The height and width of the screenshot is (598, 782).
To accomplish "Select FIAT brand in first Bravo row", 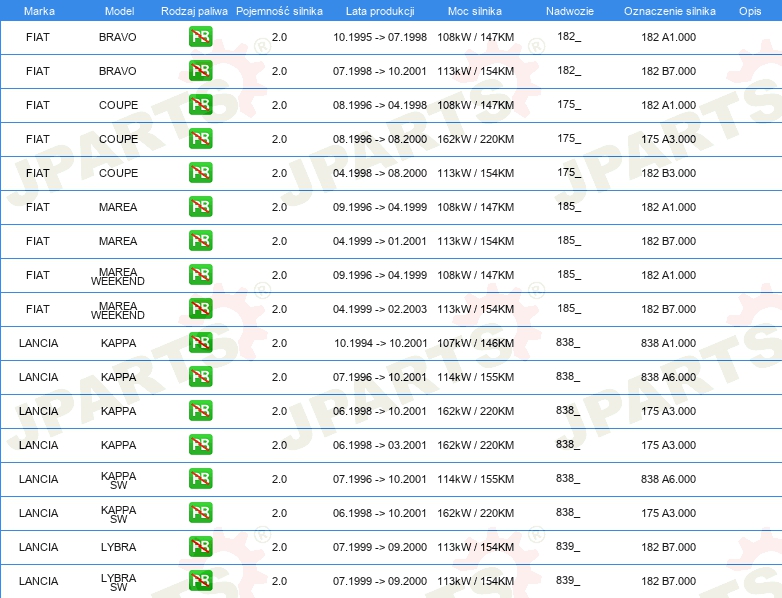I will click(37, 37).
